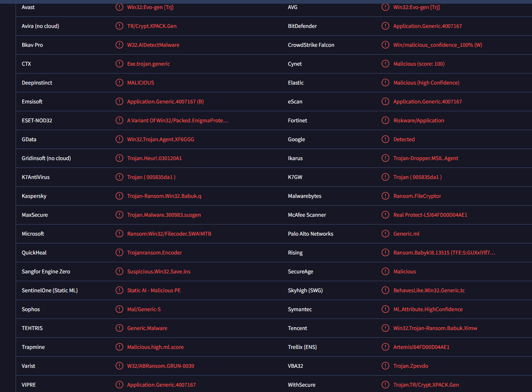
Task: Click the SentinelOne (Static ML) vendor name
Action: point(50,290)
